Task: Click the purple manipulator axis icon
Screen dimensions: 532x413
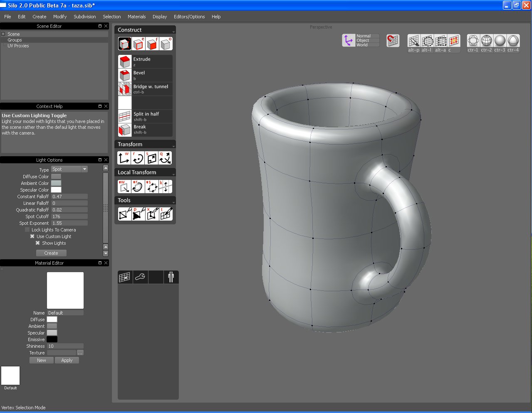Action: (348, 40)
